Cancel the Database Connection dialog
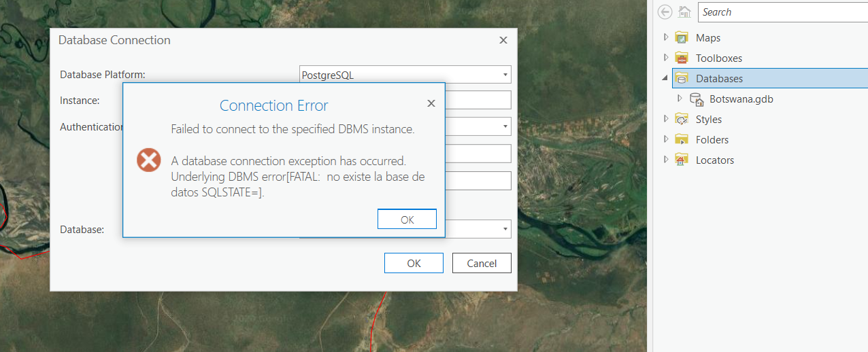The height and width of the screenshot is (352, 868). [x=482, y=263]
